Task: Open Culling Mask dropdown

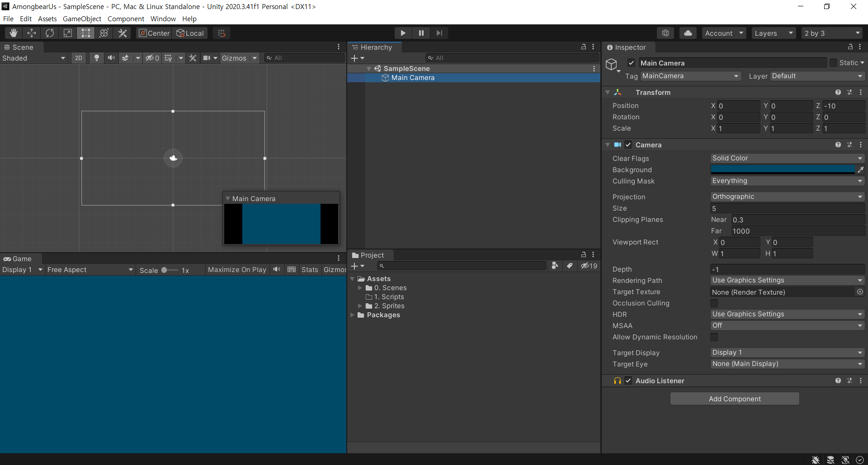Action: point(787,181)
